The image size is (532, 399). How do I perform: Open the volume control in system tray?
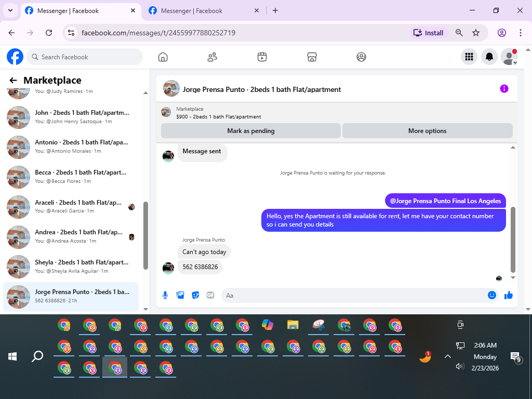coord(460,366)
